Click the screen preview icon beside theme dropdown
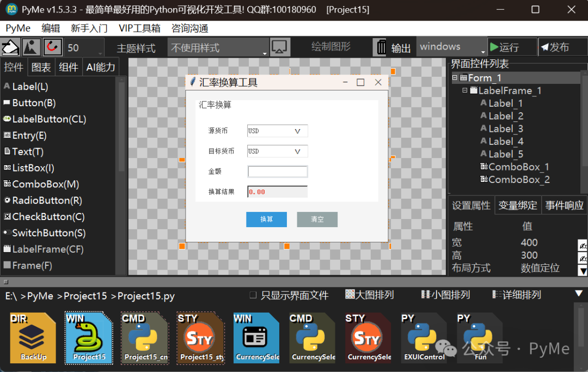The image size is (588, 372). (x=279, y=47)
